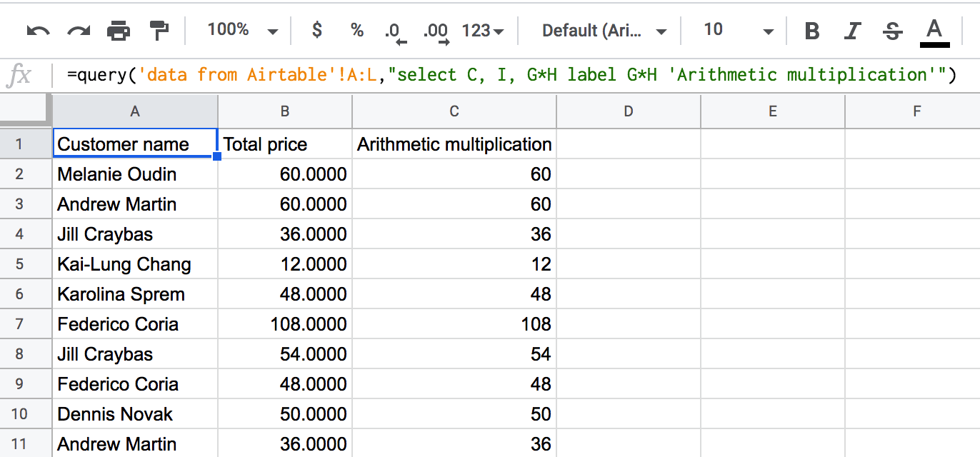Screen dimensions: 980x457
Task: Click the Undo arrow icon
Action: [38, 31]
